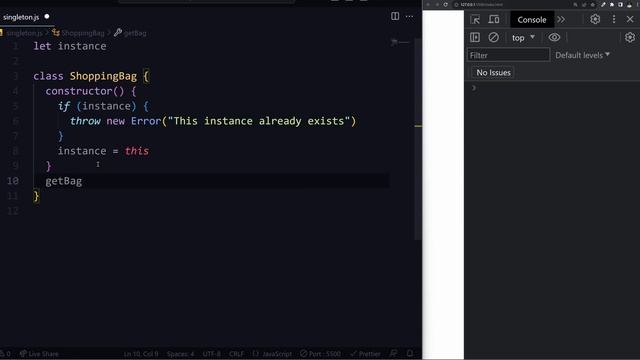Click the error string "This instance already exists"
640x360 pixels.
(259, 121)
